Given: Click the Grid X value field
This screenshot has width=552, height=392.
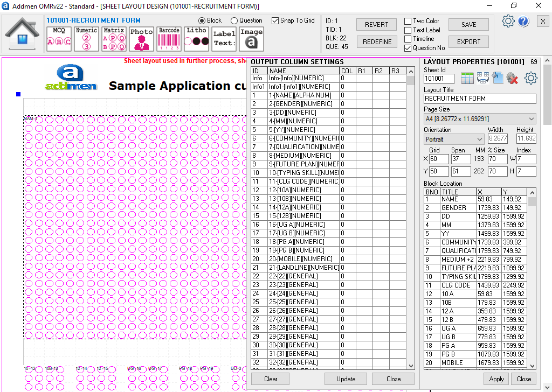Looking at the screenshot, I should pyautogui.click(x=439, y=159).
